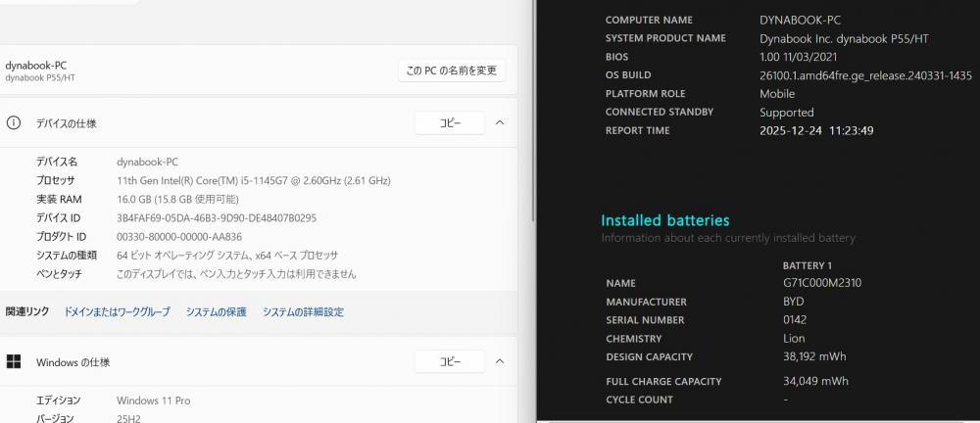
Task: Collapse the Windows の仕様 section chevron
Action: [500, 361]
